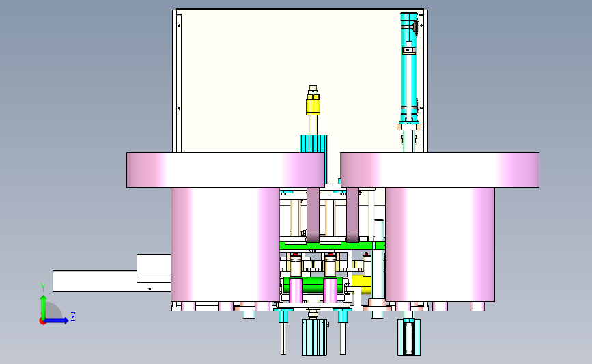Viewport: 592px width, 364px height.
Task: Select the left pink drum body
Action: (225, 244)
